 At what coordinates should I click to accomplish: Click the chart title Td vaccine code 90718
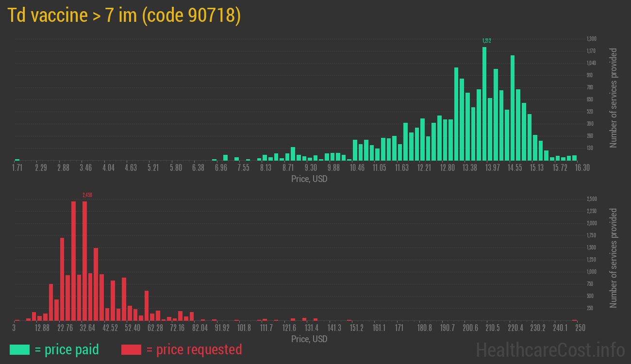coord(124,16)
